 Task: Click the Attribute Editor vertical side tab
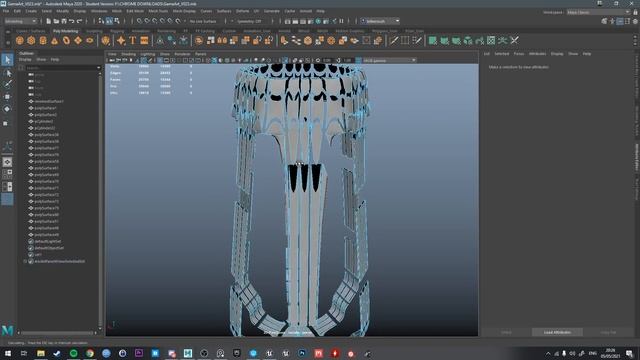click(x=636, y=157)
